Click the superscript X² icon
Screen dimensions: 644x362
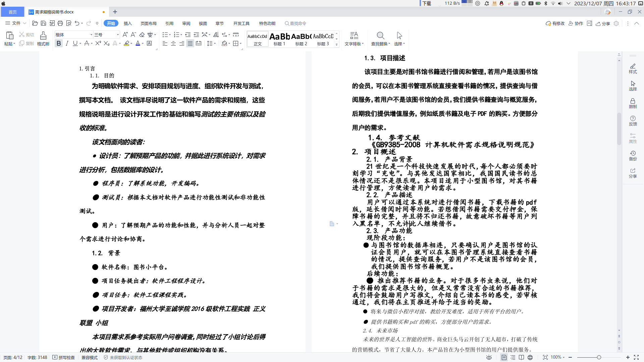click(98, 43)
